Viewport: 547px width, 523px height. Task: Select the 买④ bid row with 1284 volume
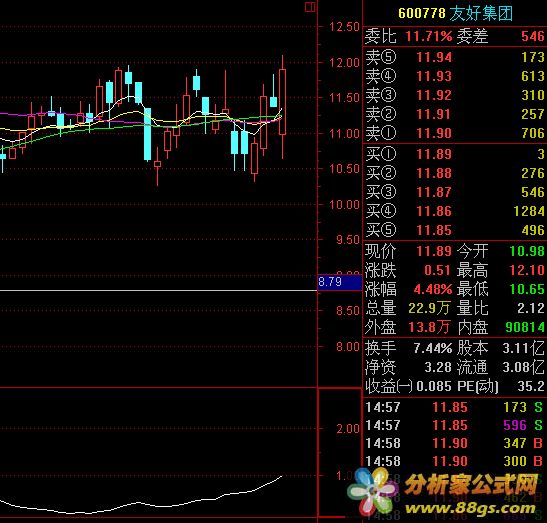455,211
